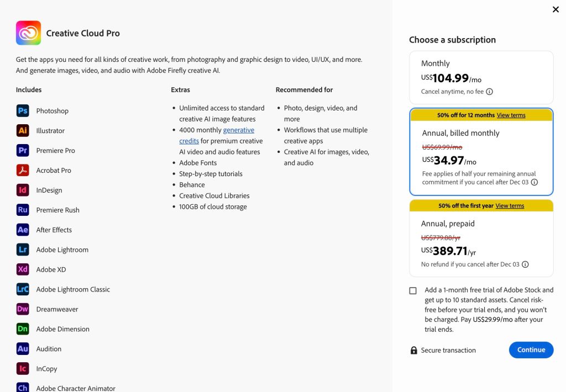This screenshot has width=566, height=392.
Task: Click the Adobe Lightroom app icon
Action: pos(23,250)
